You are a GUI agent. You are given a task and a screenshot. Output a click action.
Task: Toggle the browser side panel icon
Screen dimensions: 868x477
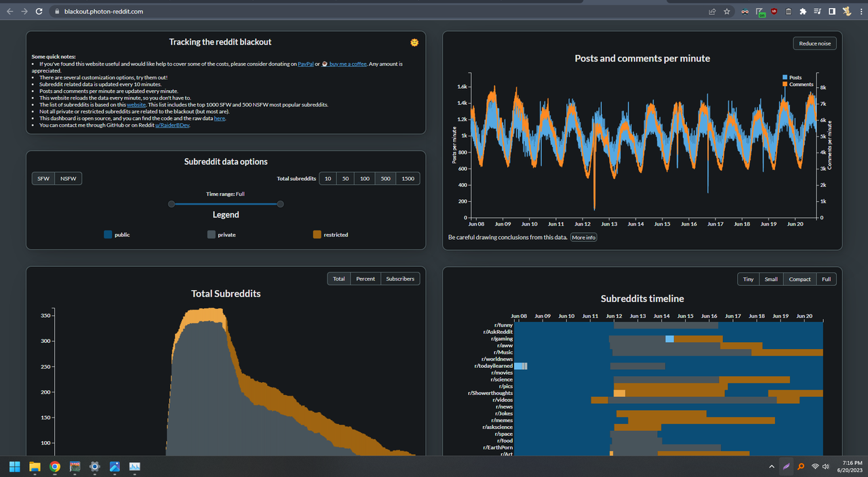pyautogui.click(x=832, y=12)
